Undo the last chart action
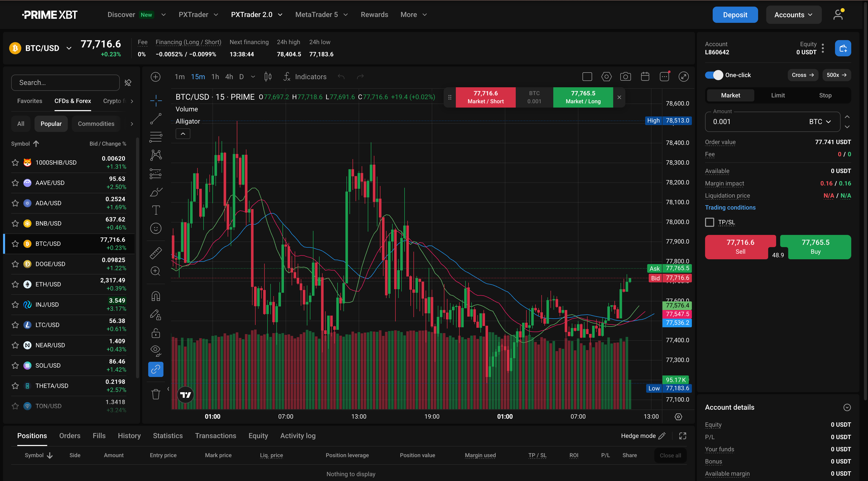 click(x=341, y=77)
